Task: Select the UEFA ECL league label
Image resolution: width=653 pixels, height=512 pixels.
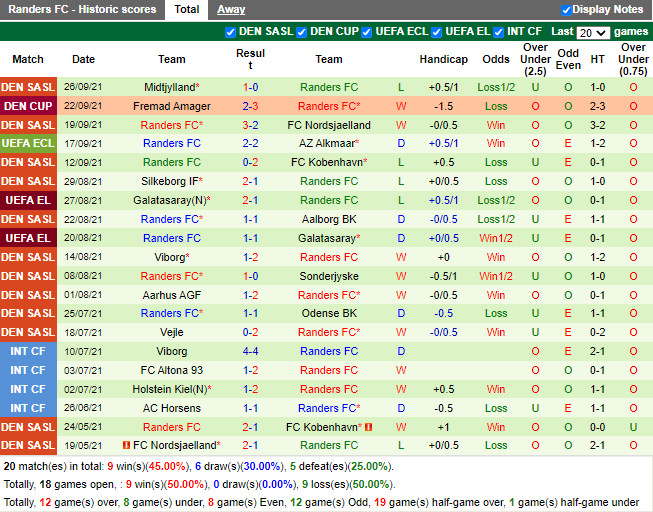Action: click(28, 143)
